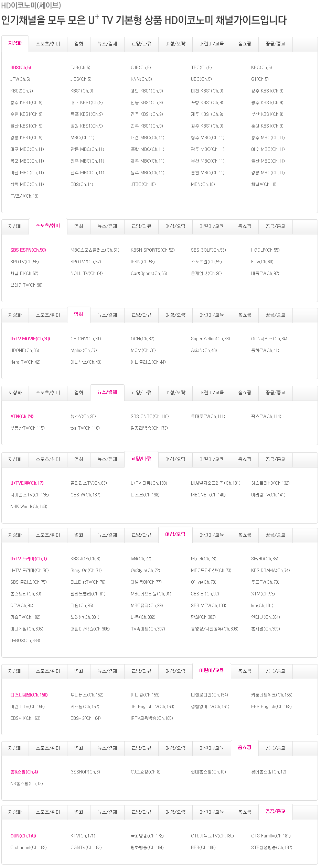Viewport: 321px width, 868px height.
Task: Select SBS GOLF(Ch.53)
Action: click(208, 250)
